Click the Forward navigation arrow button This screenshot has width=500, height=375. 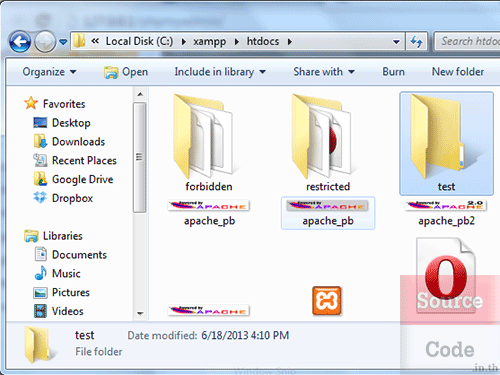click(45, 42)
